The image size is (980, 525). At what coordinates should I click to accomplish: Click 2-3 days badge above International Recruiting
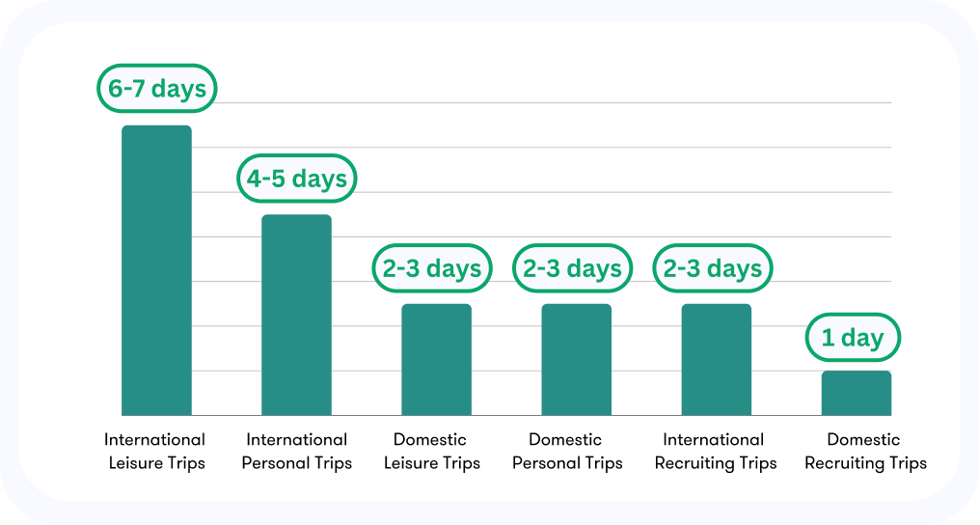pos(713,268)
